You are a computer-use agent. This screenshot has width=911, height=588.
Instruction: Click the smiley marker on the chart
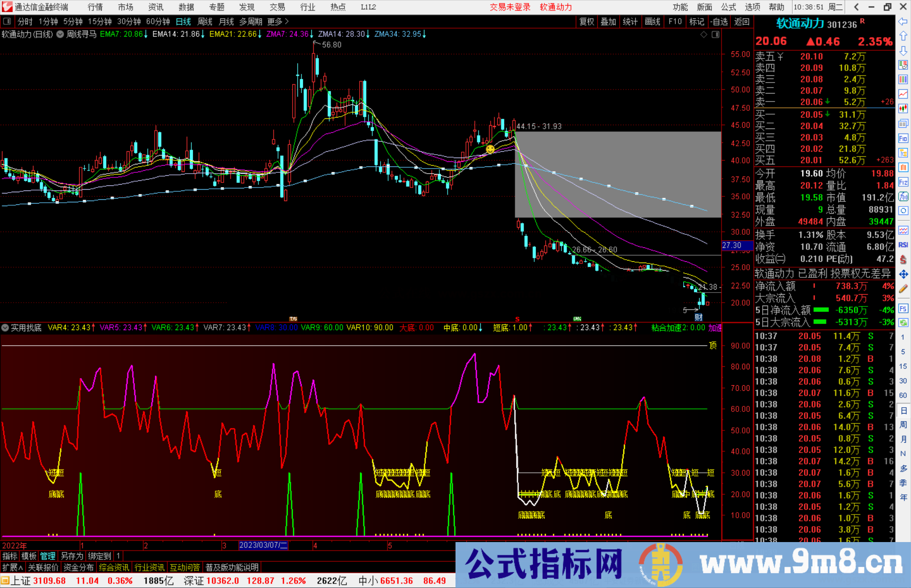click(x=490, y=149)
